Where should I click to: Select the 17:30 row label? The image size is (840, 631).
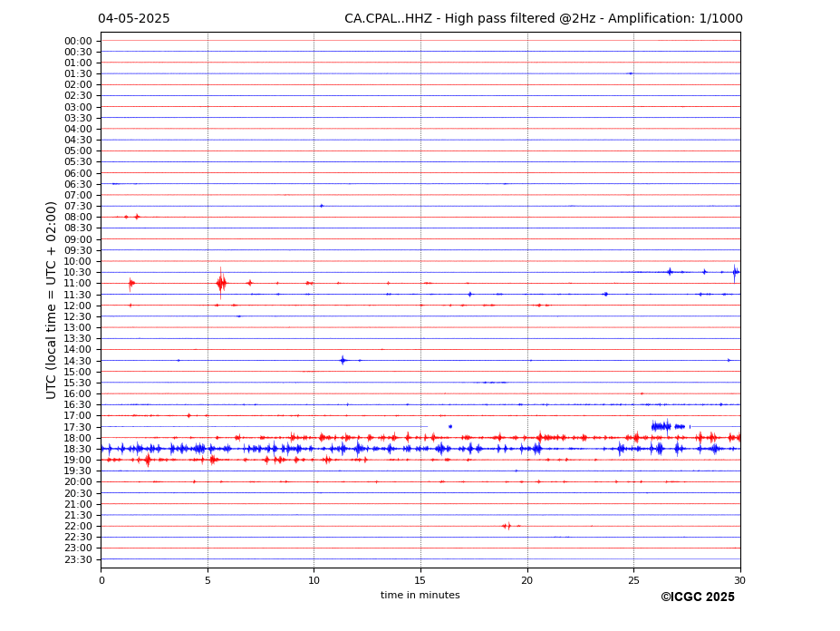pyautogui.click(x=78, y=427)
